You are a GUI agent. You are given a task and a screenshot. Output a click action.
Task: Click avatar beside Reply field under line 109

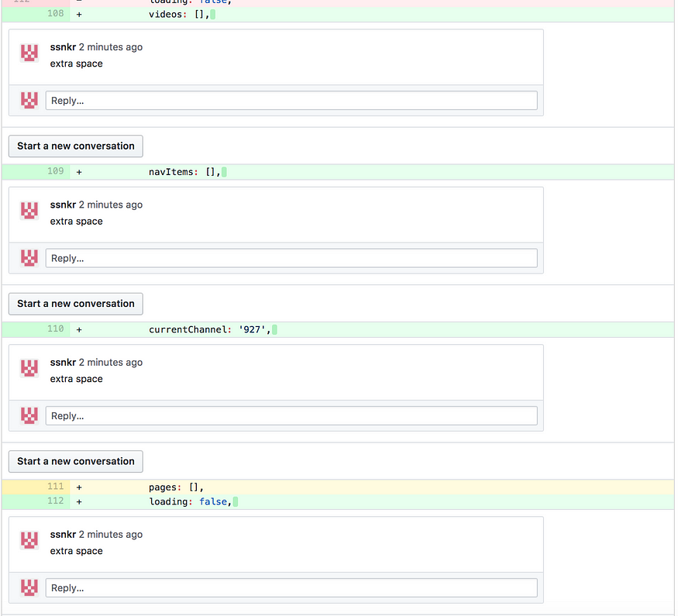point(29,258)
